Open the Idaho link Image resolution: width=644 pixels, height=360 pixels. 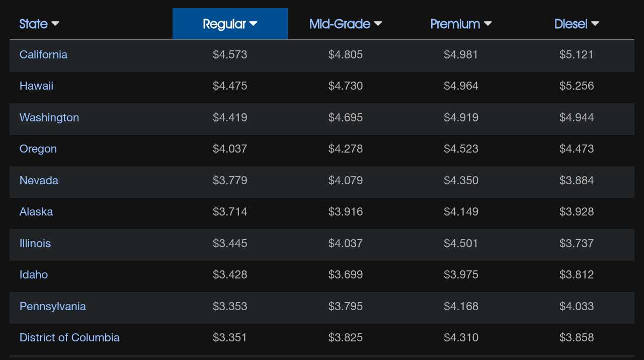click(x=34, y=274)
